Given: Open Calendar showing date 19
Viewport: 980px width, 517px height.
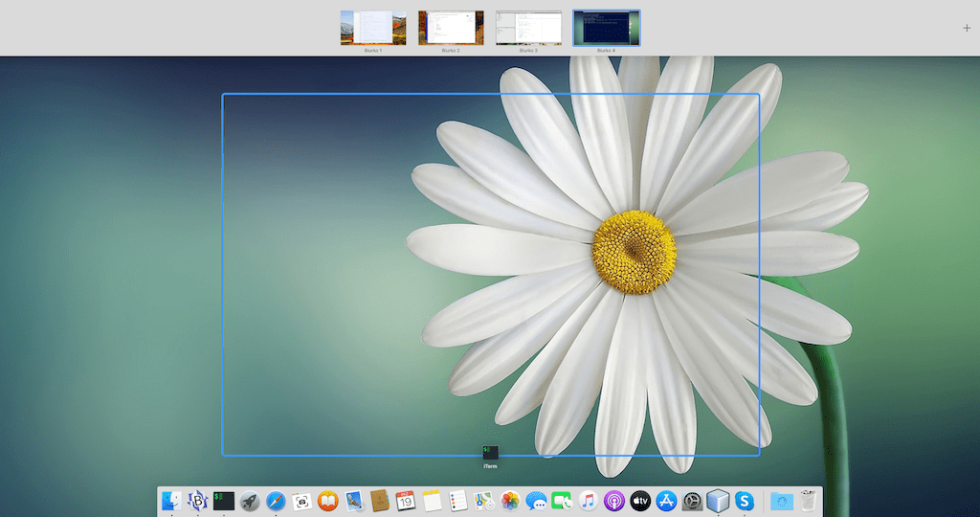Looking at the screenshot, I should coord(406,501).
